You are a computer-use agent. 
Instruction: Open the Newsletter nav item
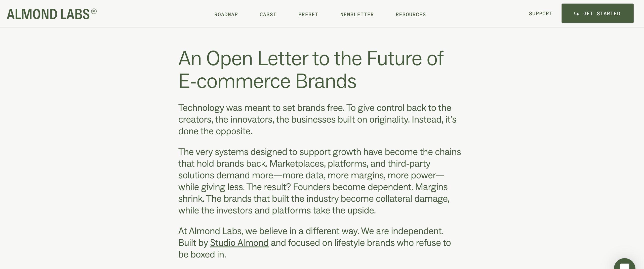coord(357,15)
